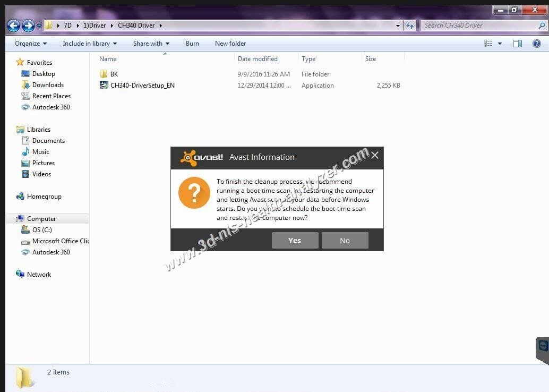The height and width of the screenshot is (392, 549).
Task: Click the folder icon in the address bar
Action: click(48, 25)
